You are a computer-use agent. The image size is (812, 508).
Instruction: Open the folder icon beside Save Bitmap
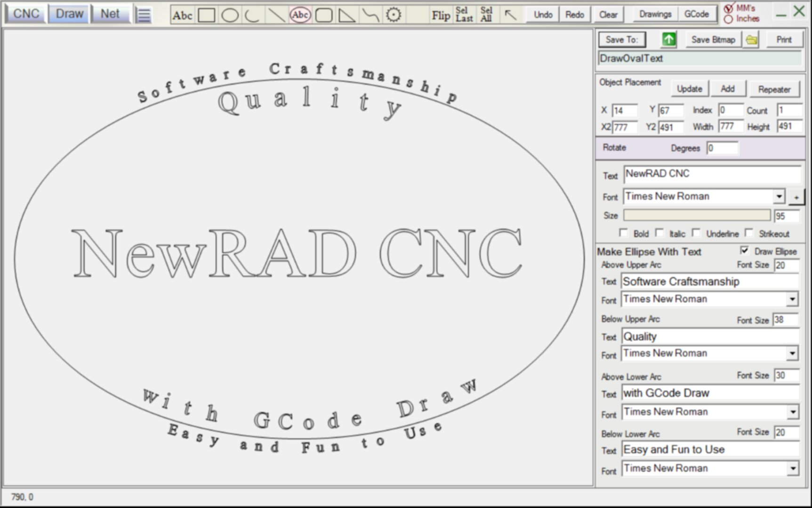click(752, 40)
